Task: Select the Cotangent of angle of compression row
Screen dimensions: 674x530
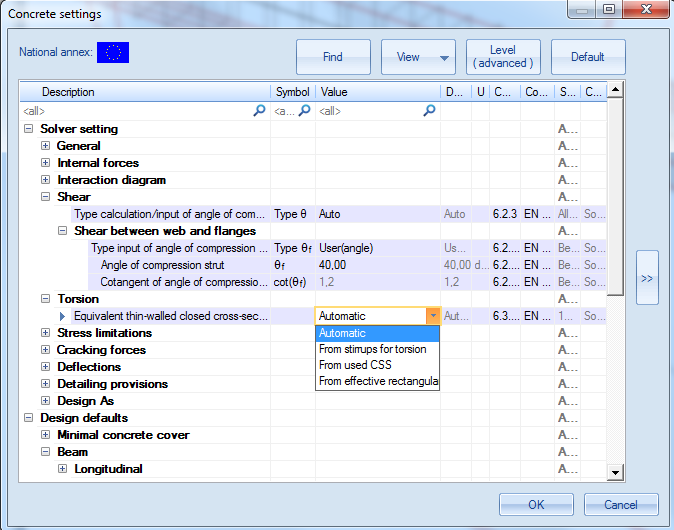Action: click(x=347, y=282)
